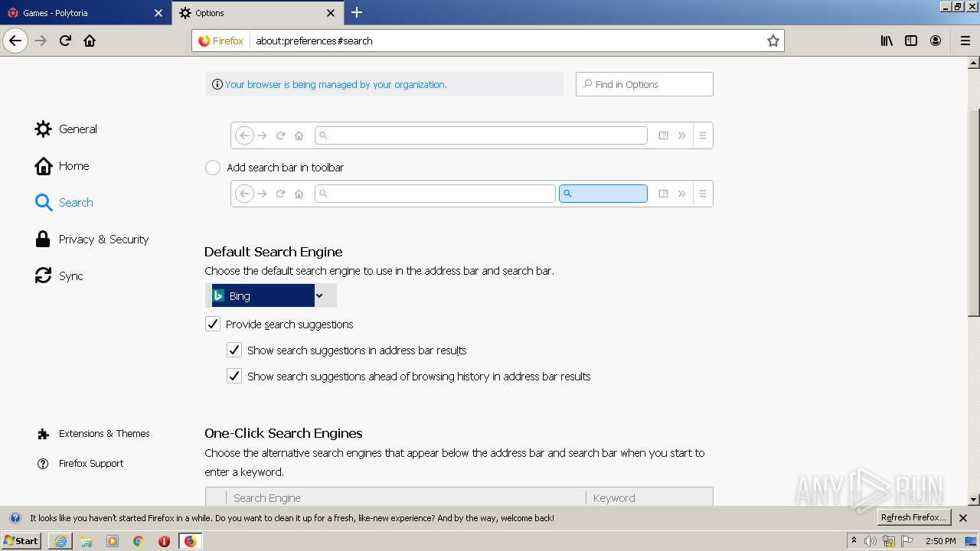Show sidebars using the sidebar icon
980x551 pixels.
coord(911,41)
